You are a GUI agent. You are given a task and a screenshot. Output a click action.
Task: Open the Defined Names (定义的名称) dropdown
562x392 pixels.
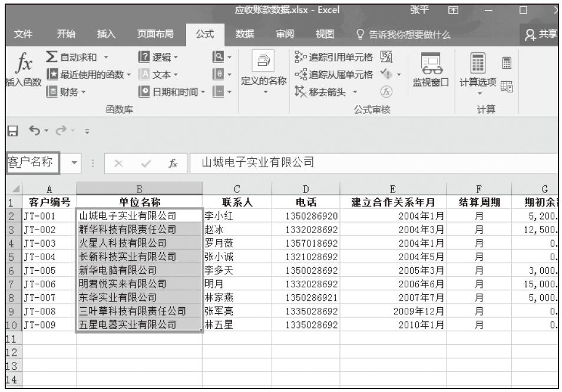[264, 74]
